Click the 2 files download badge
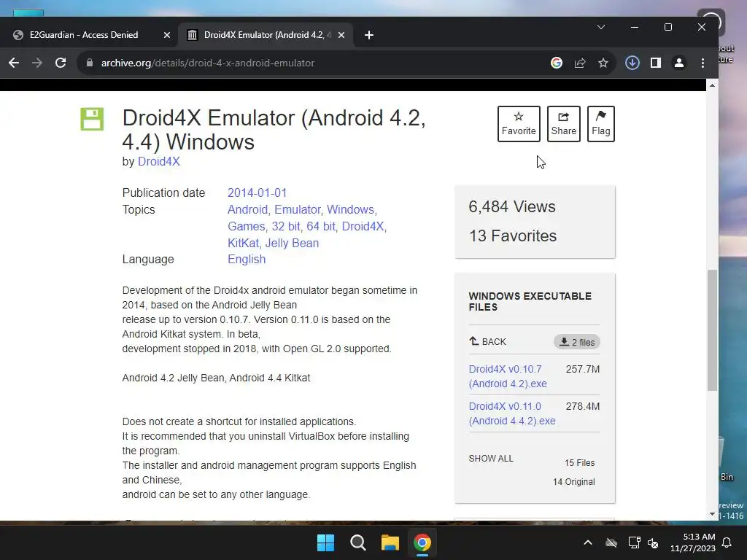Image resolution: width=747 pixels, height=560 pixels. coord(577,342)
